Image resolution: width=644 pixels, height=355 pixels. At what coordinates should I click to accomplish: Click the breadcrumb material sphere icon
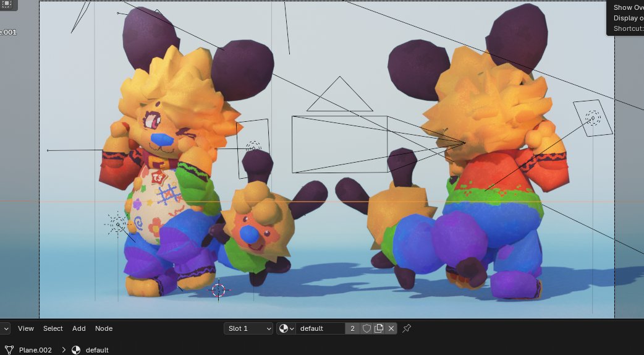pyautogui.click(x=76, y=350)
